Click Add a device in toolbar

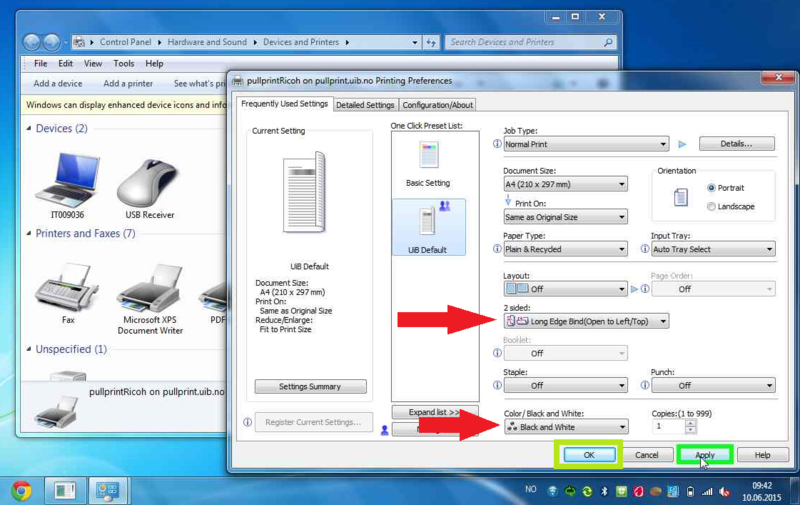58,84
